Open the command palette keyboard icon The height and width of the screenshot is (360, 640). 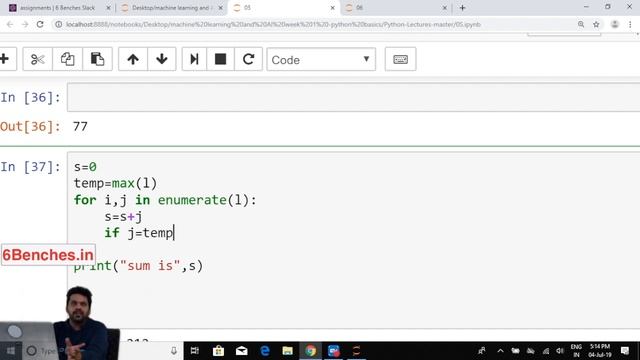(400, 59)
